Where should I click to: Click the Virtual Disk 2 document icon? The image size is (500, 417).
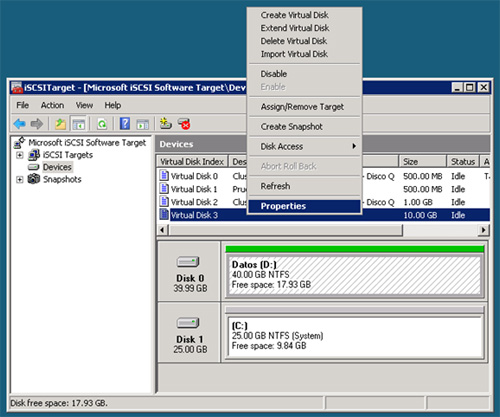click(164, 201)
